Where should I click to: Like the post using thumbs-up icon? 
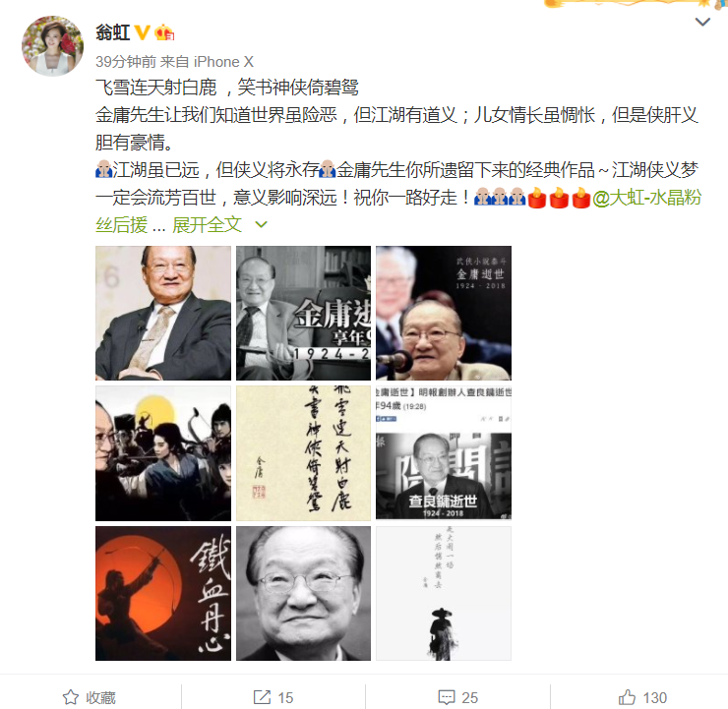click(627, 697)
